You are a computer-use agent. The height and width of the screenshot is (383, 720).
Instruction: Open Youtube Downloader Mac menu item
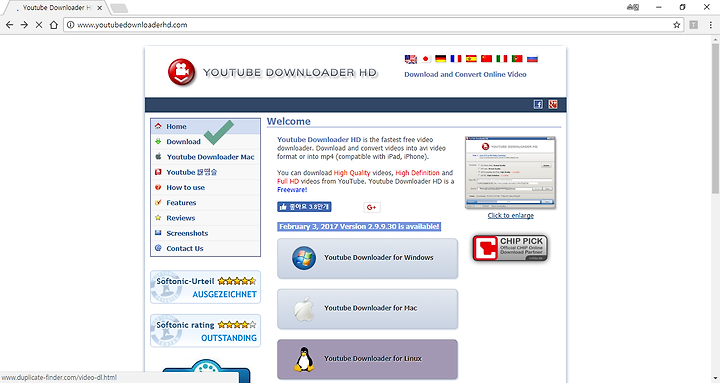(x=205, y=157)
